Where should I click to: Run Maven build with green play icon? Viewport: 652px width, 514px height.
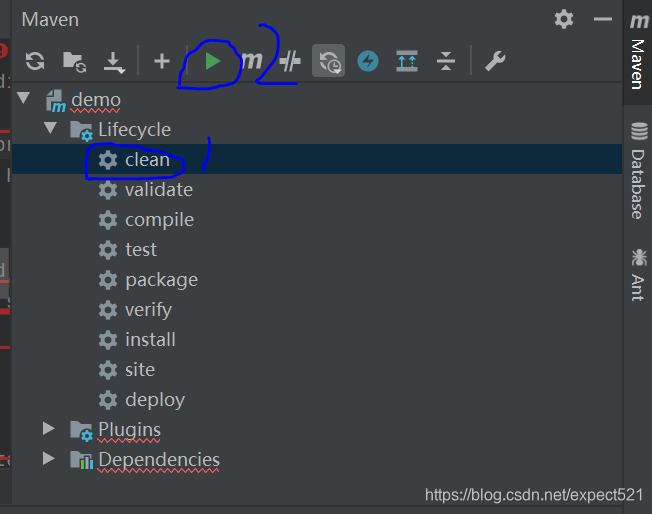212,62
